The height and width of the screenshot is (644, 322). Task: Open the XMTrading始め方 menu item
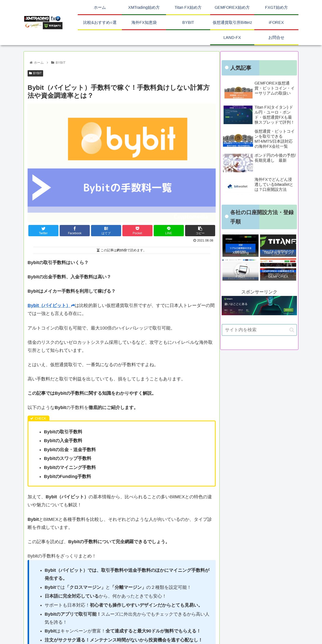[144, 8]
